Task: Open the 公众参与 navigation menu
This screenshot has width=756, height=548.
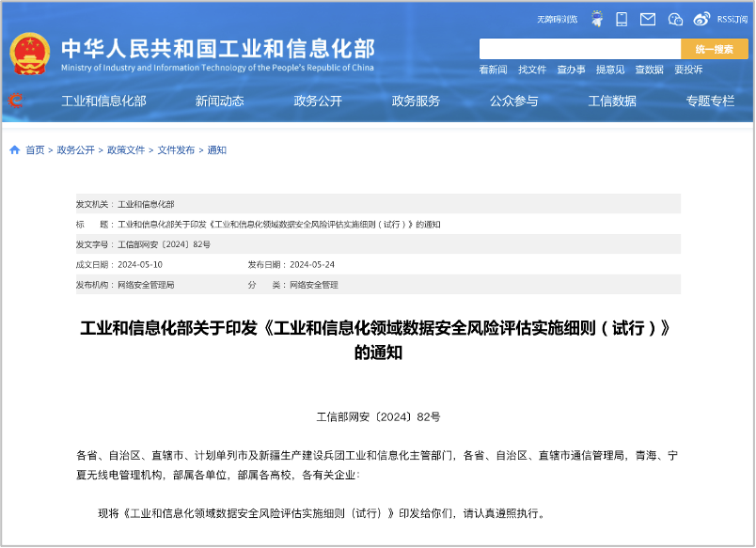Action: tap(513, 102)
